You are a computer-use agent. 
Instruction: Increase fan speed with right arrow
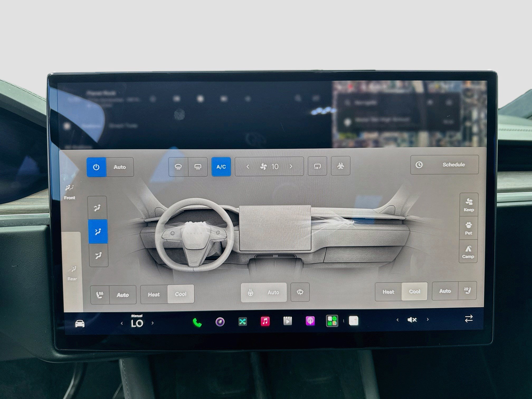tap(291, 166)
